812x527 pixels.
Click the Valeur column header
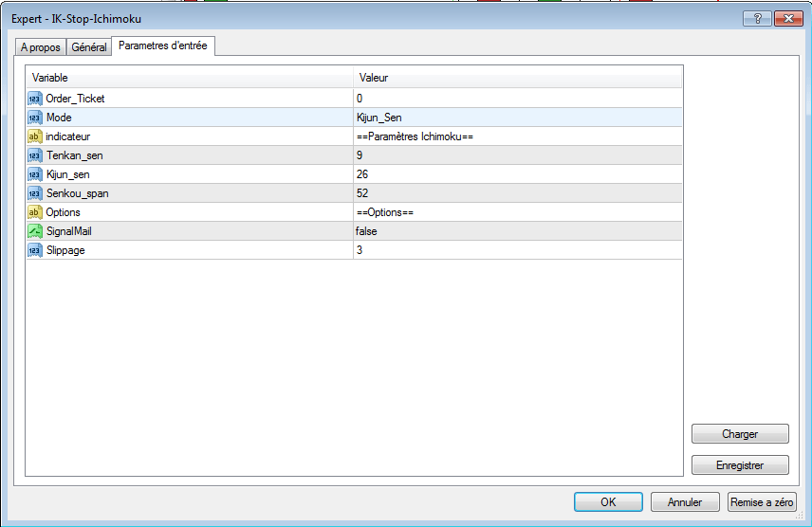tap(517, 78)
